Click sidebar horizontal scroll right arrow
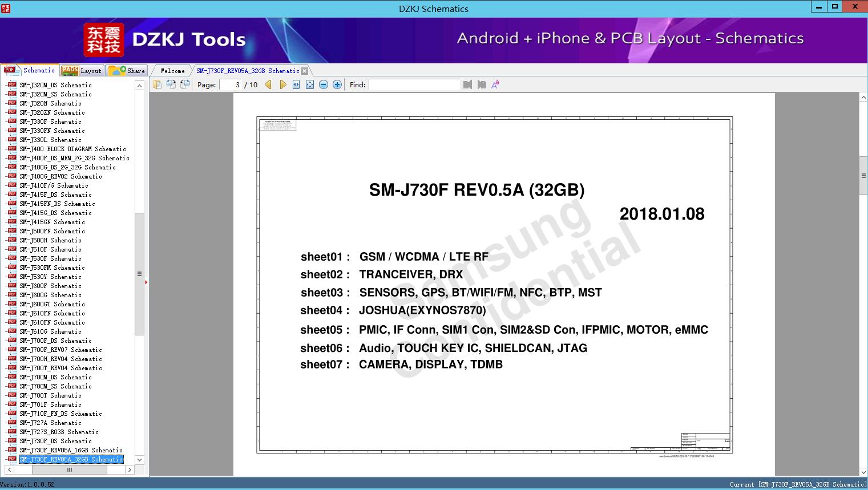 [x=130, y=470]
